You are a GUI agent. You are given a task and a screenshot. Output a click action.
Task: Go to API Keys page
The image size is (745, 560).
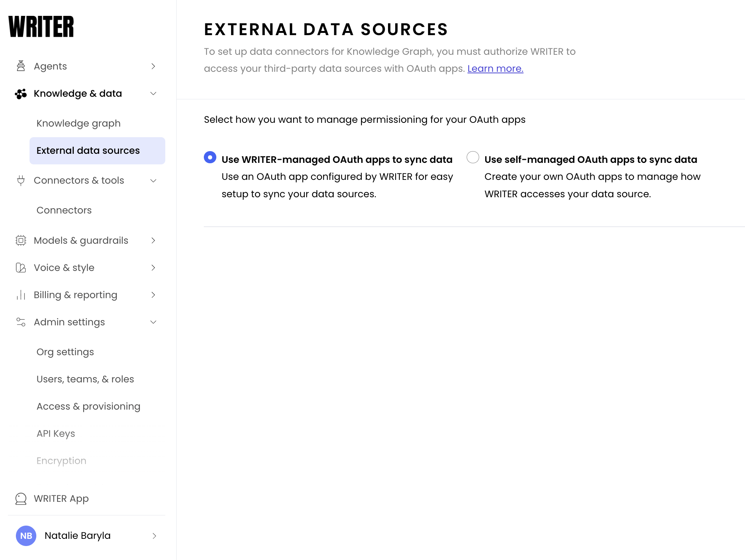tap(56, 433)
